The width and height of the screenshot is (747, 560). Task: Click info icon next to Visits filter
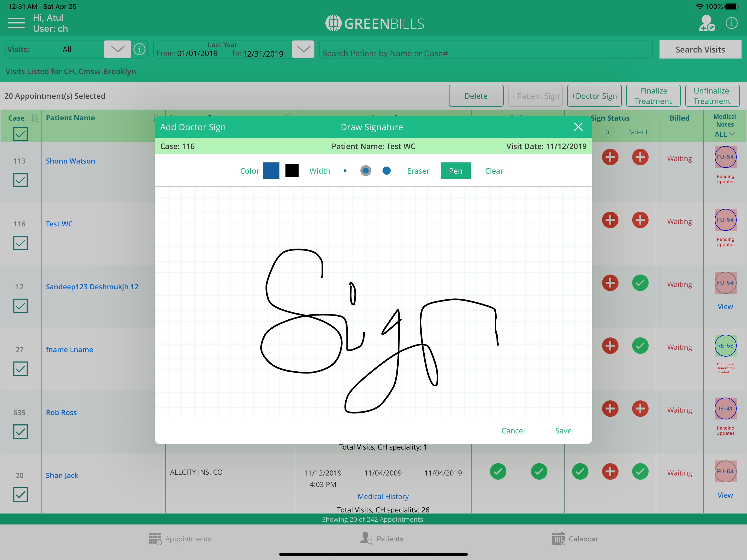[x=139, y=49]
